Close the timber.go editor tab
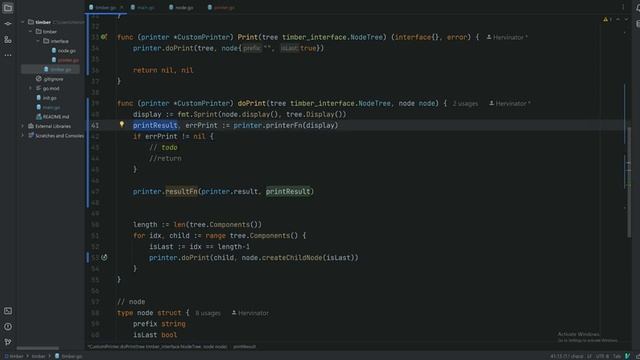 pos(122,7)
